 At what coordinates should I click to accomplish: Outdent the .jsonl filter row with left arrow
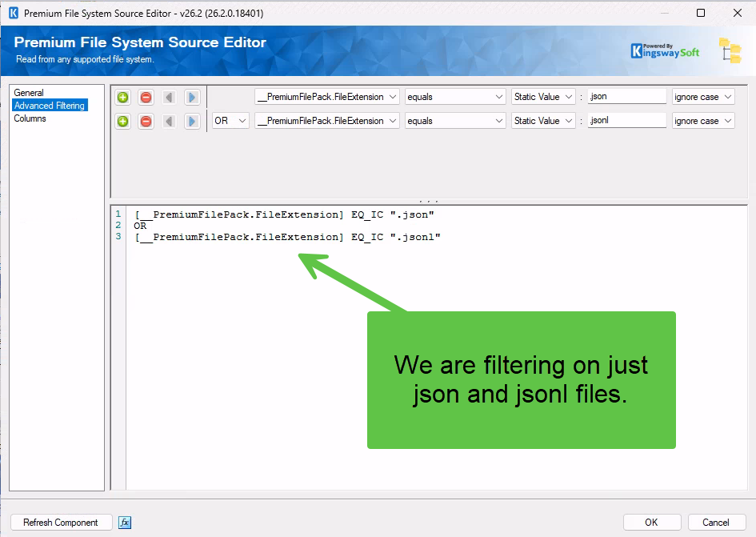pos(169,121)
